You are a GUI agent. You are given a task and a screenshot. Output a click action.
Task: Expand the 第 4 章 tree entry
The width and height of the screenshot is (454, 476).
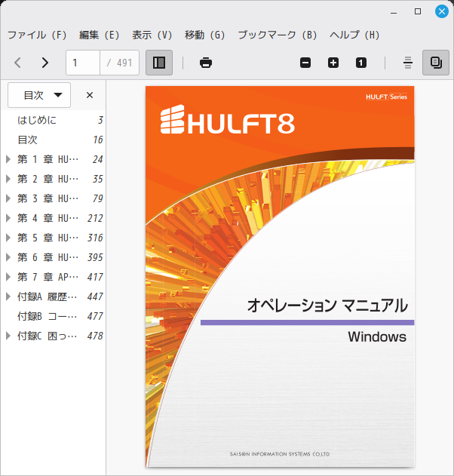click(x=8, y=218)
